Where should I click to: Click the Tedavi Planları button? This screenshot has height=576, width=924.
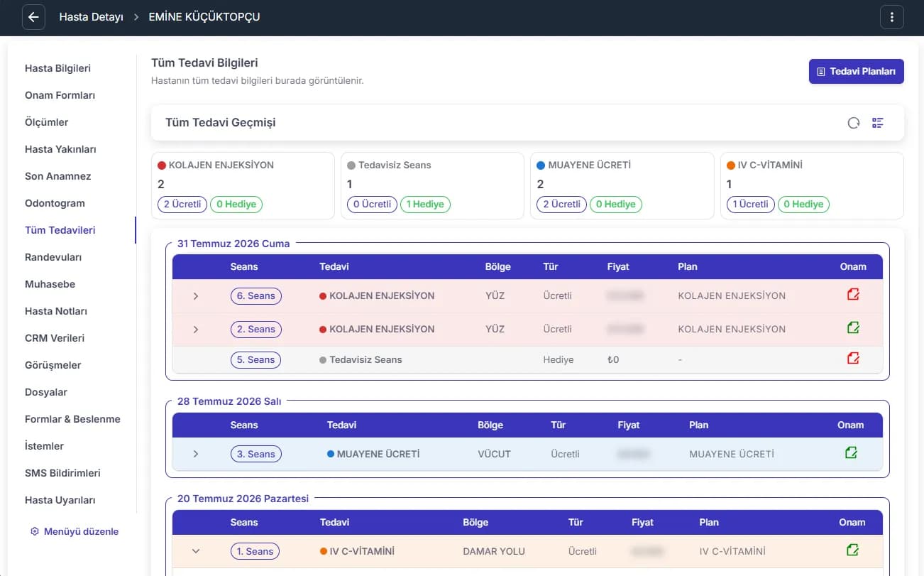coord(856,71)
